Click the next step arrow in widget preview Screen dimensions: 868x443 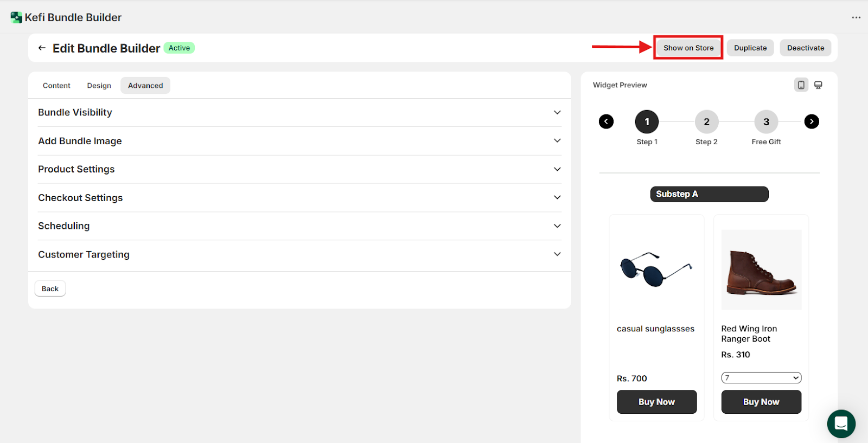811,121
